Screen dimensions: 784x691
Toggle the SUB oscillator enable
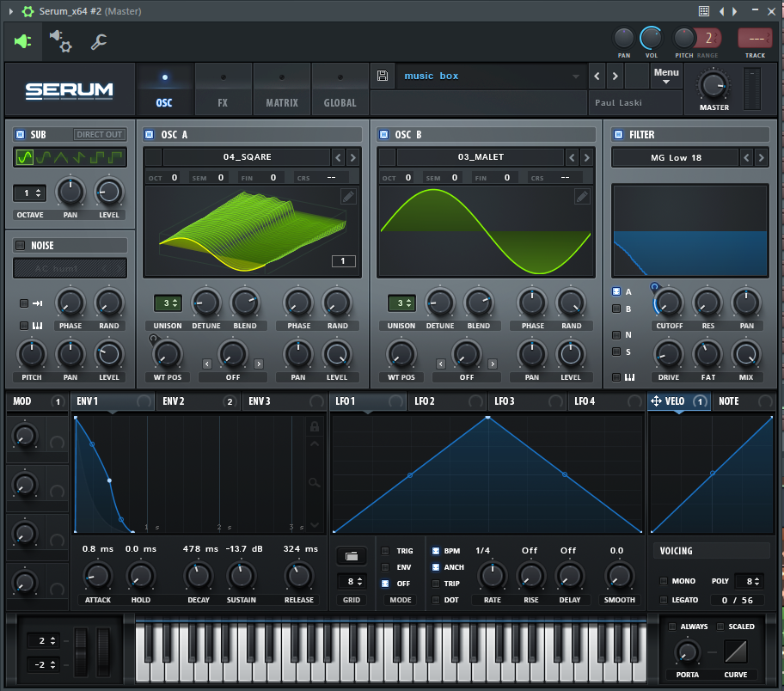[20, 134]
